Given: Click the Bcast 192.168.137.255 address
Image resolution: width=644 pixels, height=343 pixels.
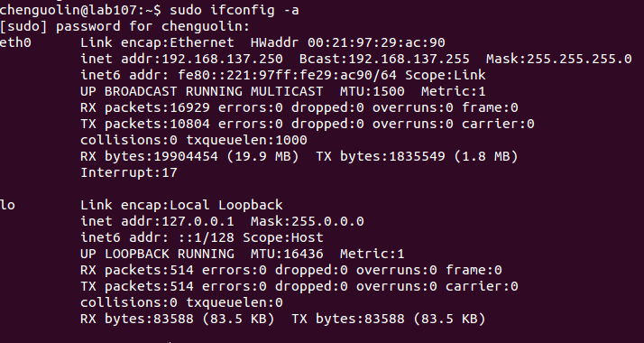Looking at the screenshot, I should point(384,59).
